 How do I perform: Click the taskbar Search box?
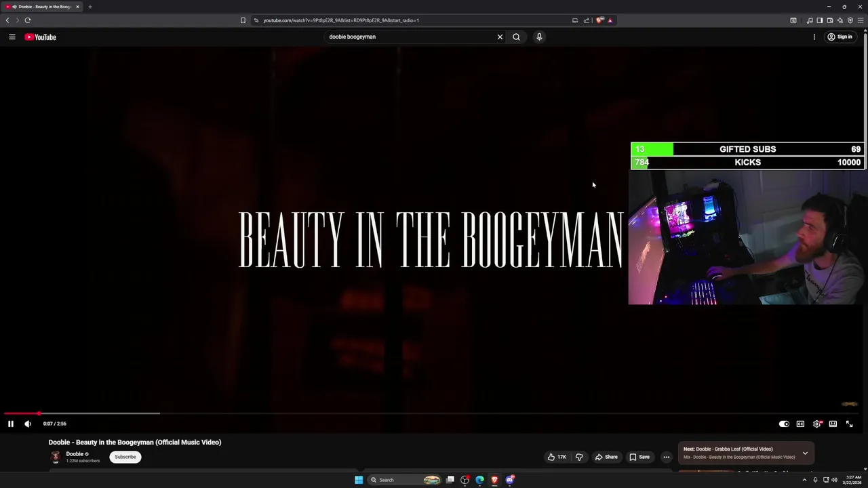405,480
